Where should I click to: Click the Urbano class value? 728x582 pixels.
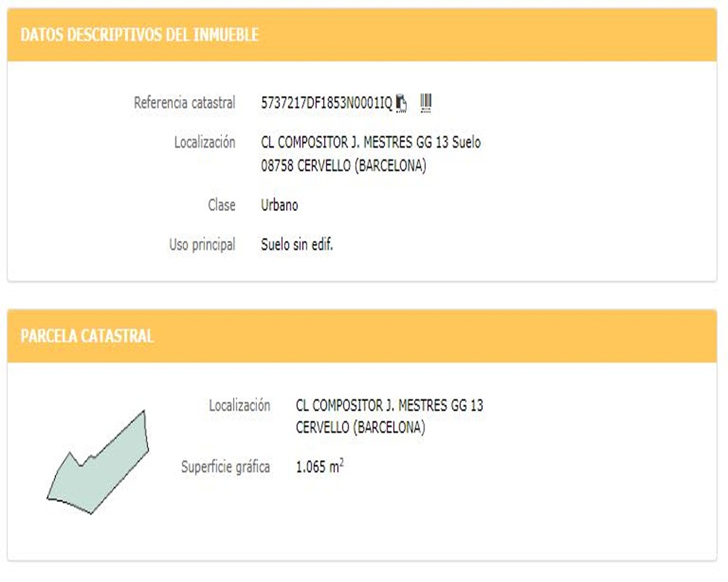coord(279,204)
